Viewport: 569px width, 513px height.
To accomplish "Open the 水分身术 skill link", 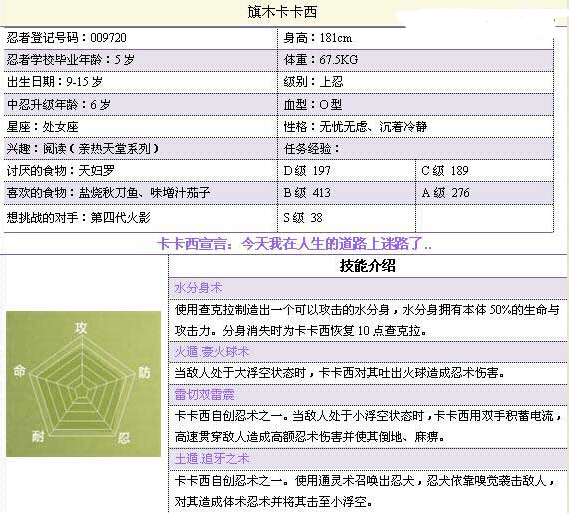I will (198, 288).
